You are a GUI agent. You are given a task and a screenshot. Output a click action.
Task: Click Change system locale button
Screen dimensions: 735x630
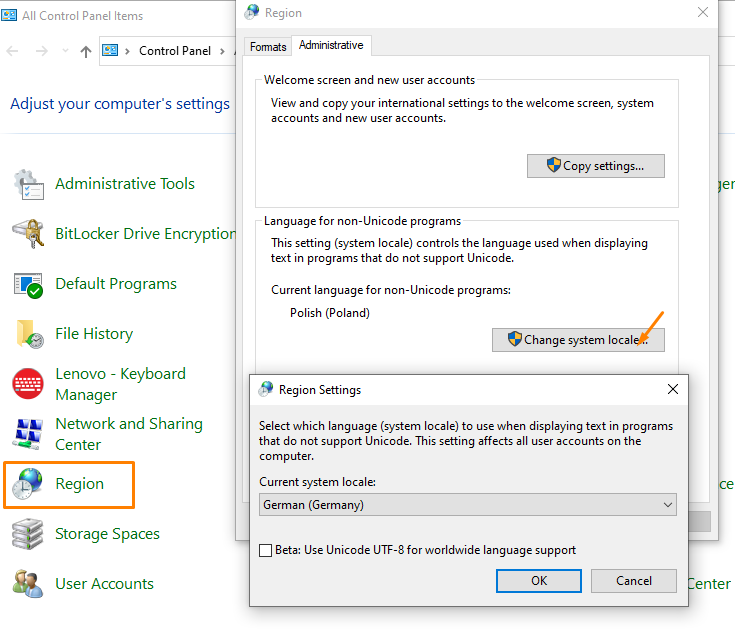click(578, 339)
